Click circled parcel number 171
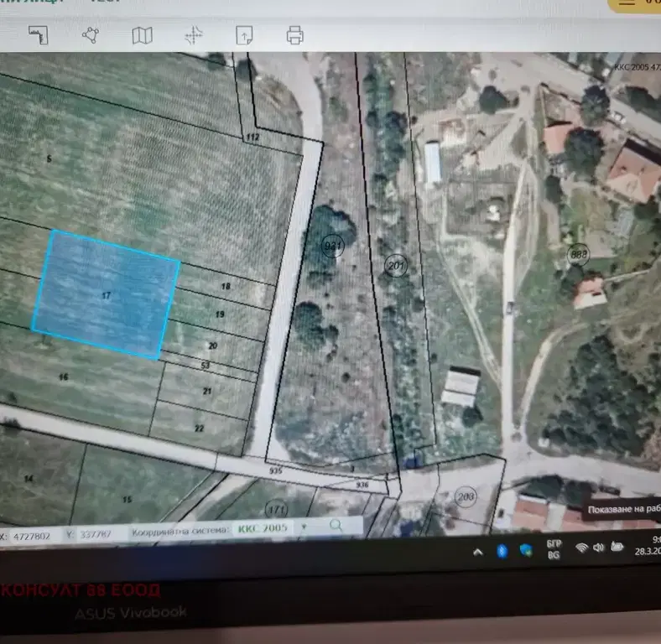661x644 pixels. 277,510
